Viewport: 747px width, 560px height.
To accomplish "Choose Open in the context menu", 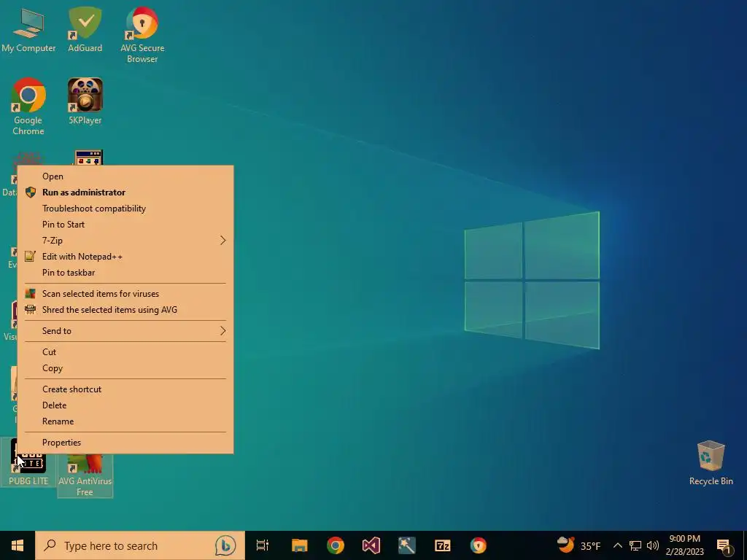I will [125, 176].
